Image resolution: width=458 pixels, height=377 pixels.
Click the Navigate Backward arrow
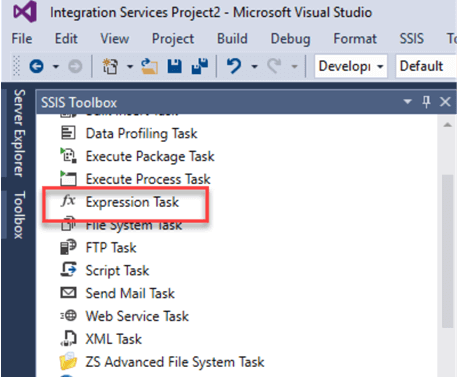point(36,66)
